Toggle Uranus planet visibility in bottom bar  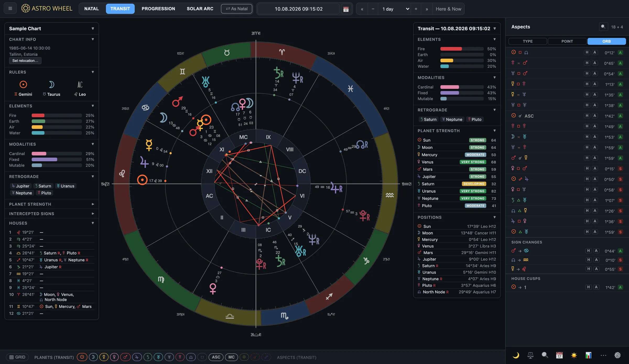pos(158,357)
